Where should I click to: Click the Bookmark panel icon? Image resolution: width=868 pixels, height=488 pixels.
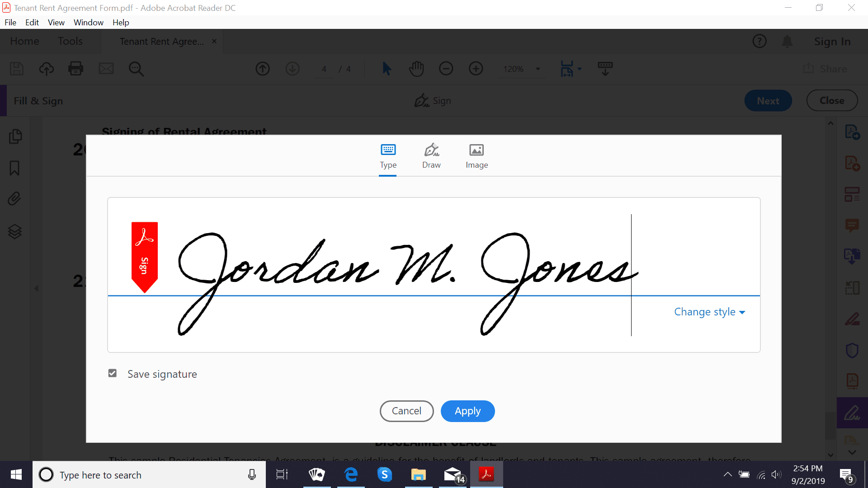click(x=17, y=168)
